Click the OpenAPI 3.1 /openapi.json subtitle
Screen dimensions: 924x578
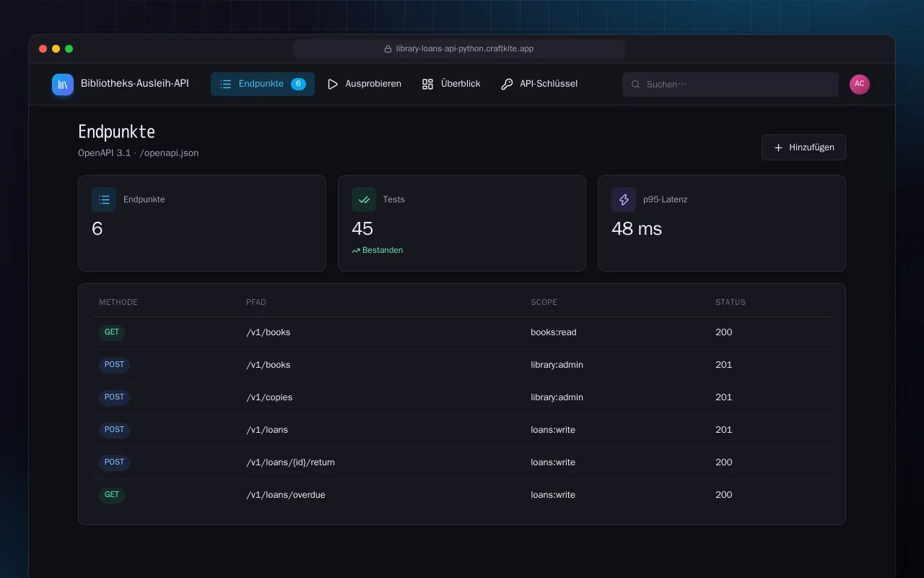(x=139, y=153)
